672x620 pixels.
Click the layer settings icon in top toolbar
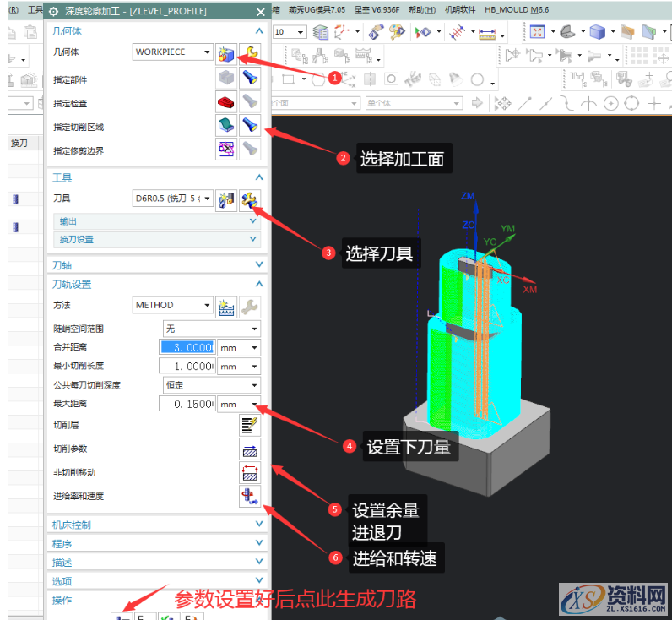321,32
